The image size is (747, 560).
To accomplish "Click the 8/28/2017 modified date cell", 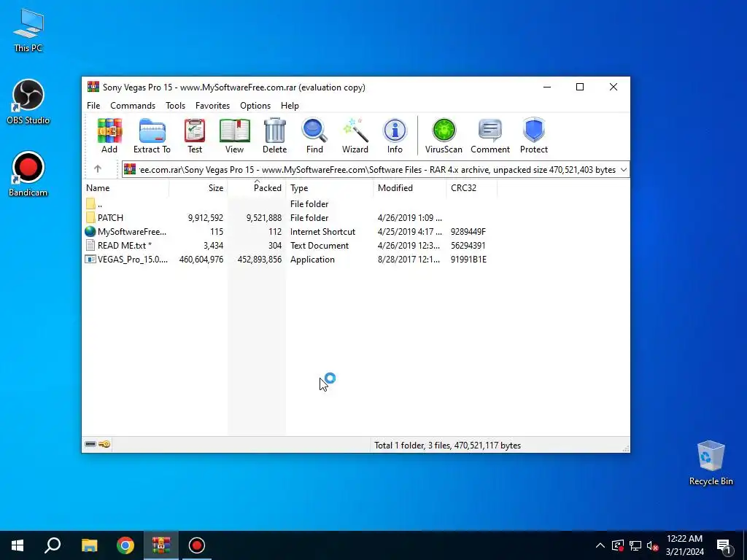I will coord(409,260).
